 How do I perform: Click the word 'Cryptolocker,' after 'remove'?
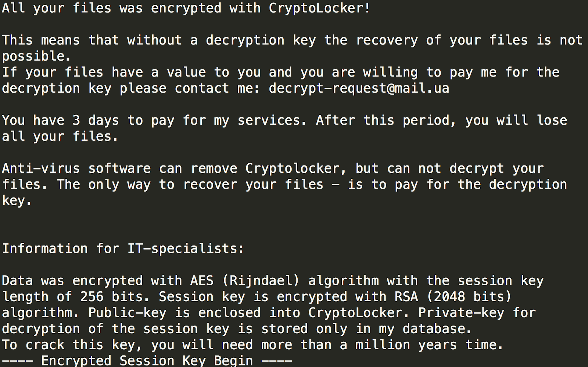[x=296, y=168]
